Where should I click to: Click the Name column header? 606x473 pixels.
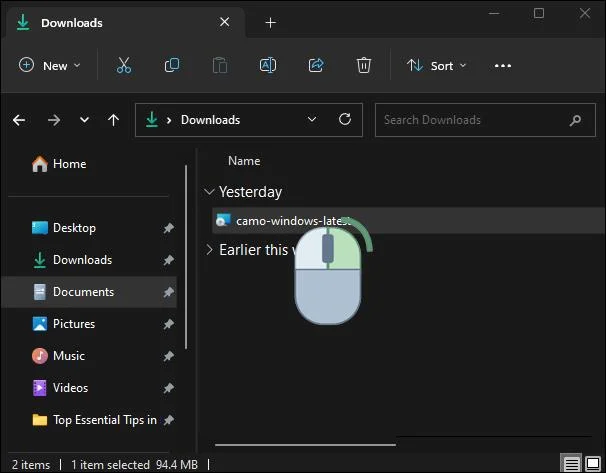point(244,161)
